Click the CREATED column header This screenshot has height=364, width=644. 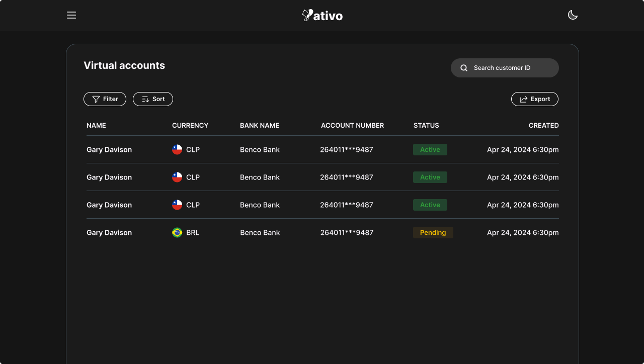tap(543, 125)
